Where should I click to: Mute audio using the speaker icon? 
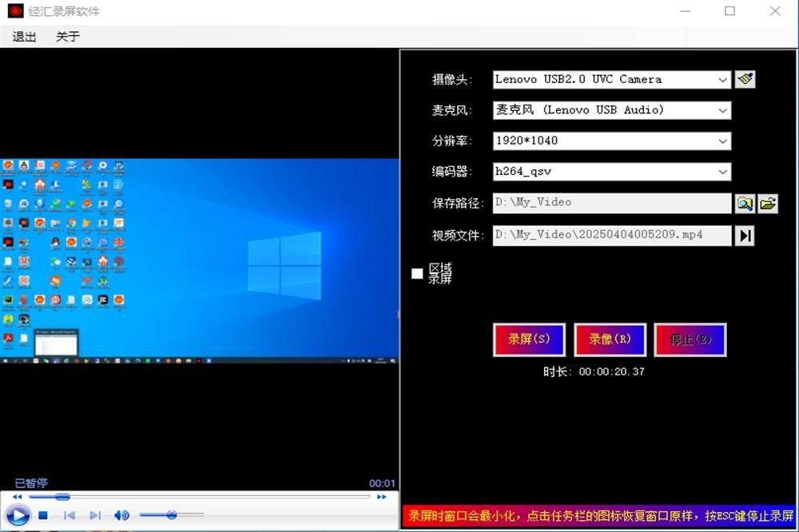point(121,516)
